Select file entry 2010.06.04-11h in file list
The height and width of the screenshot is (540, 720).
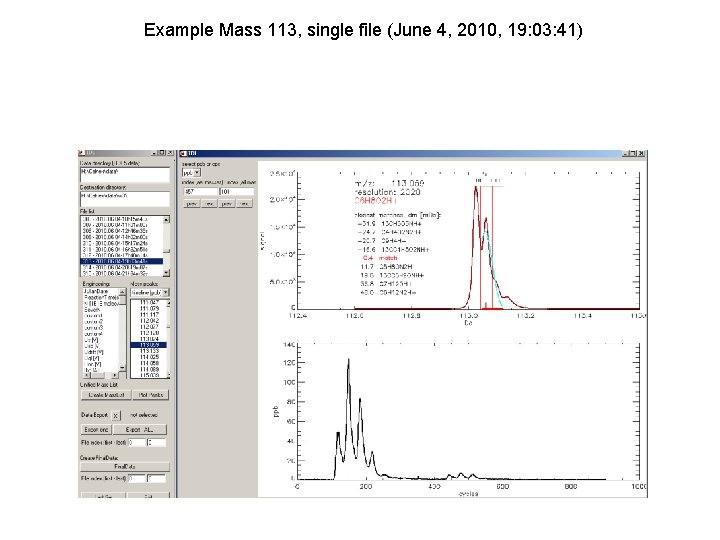click(122, 225)
